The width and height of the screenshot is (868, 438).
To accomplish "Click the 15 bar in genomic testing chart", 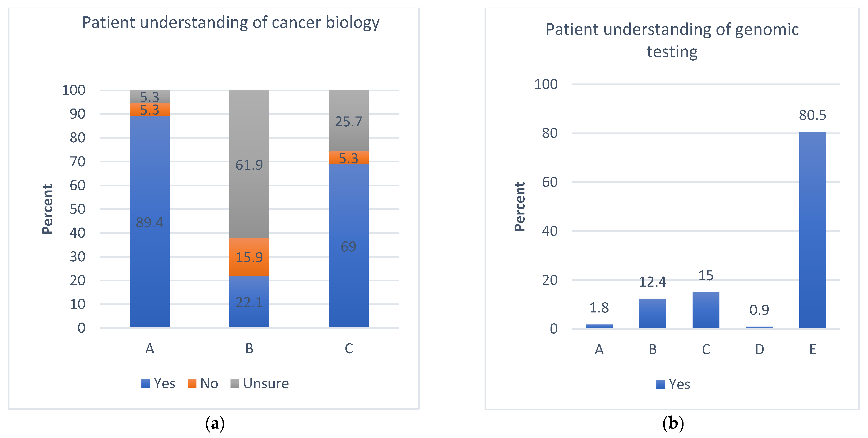I will pos(706,311).
